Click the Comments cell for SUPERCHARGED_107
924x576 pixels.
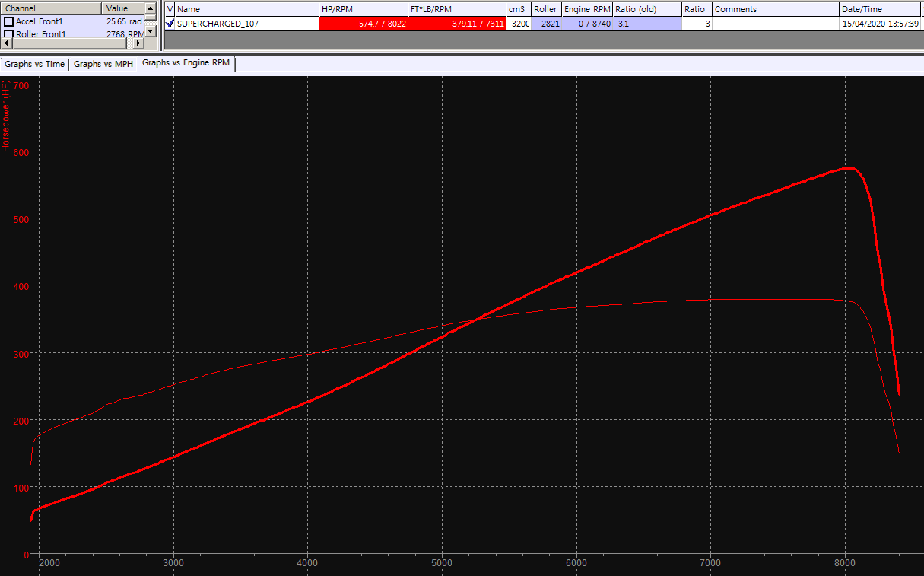tap(775, 24)
